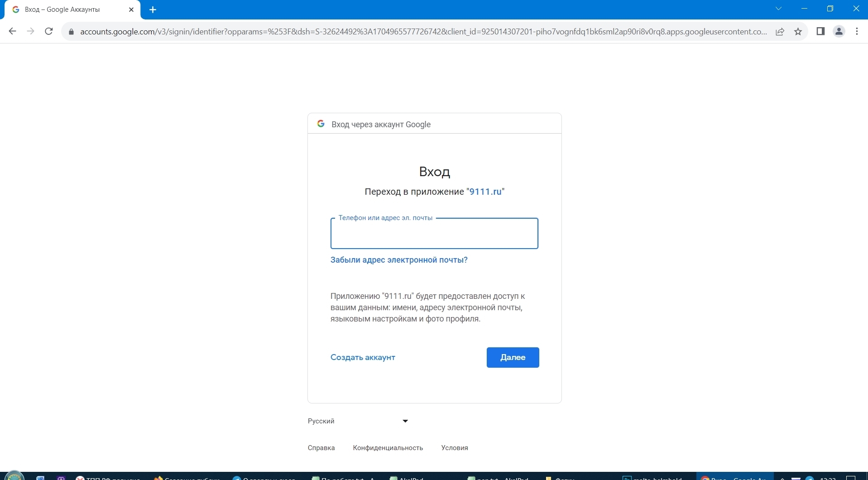Expand the Русский language dropdown
Viewport: 868px width, 480px height.
[x=358, y=421]
